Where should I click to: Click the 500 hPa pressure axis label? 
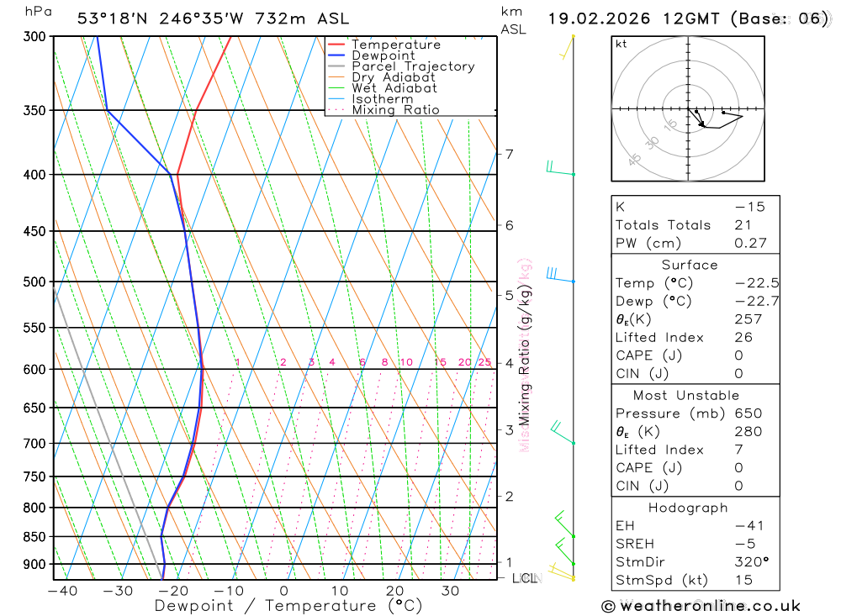click(34, 282)
